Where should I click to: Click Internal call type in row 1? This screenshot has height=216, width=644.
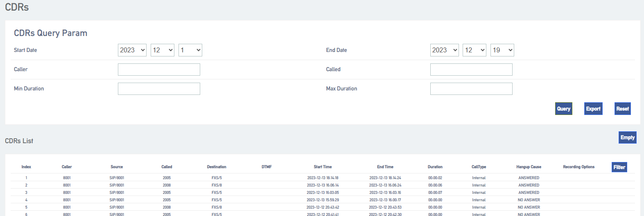[x=479, y=178]
